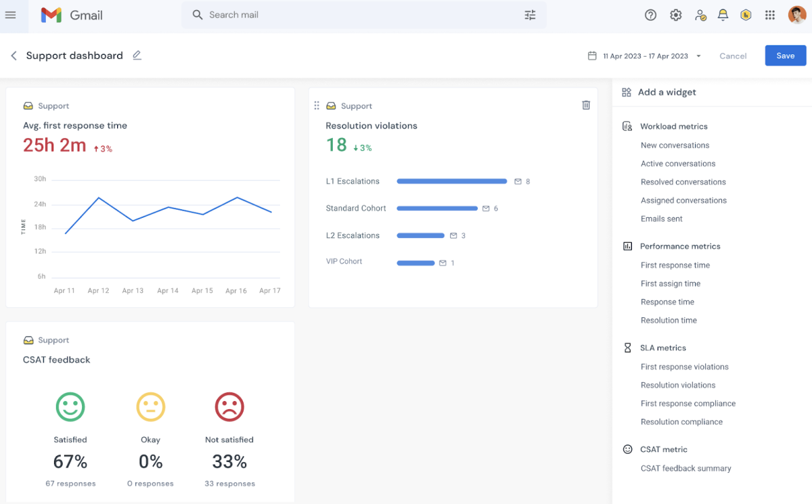Click the Workload metrics heading

(674, 127)
